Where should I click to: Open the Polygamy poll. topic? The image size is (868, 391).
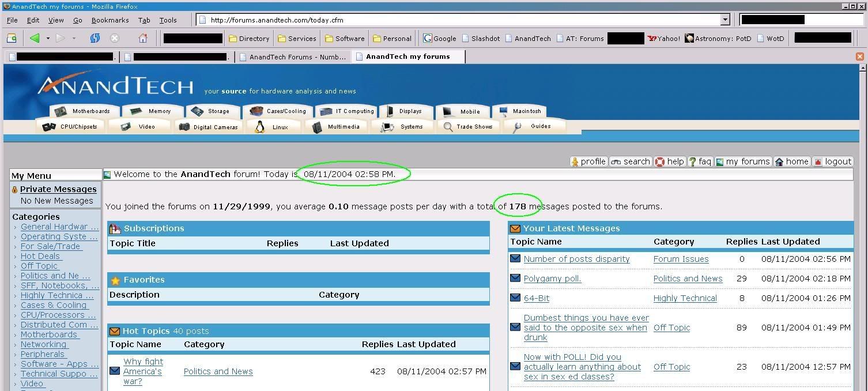click(x=552, y=279)
